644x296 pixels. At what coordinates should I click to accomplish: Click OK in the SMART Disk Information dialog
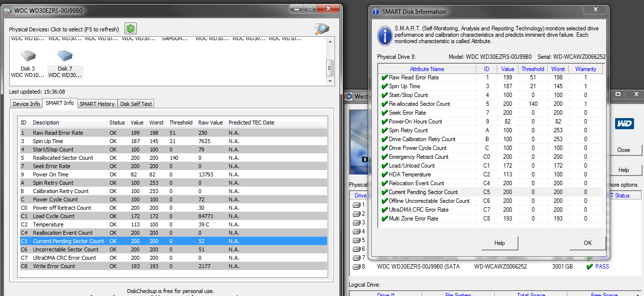pyautogui.click(x=588, y=243)
